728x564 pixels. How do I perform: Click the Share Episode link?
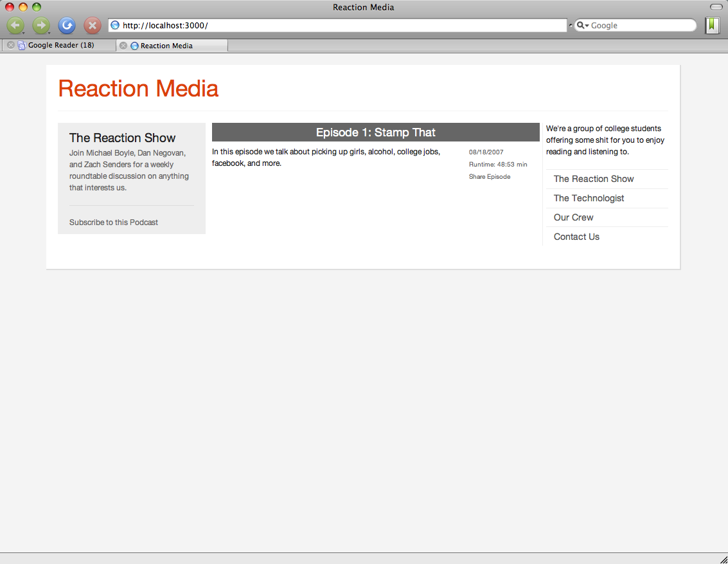[x=490, y=177]
